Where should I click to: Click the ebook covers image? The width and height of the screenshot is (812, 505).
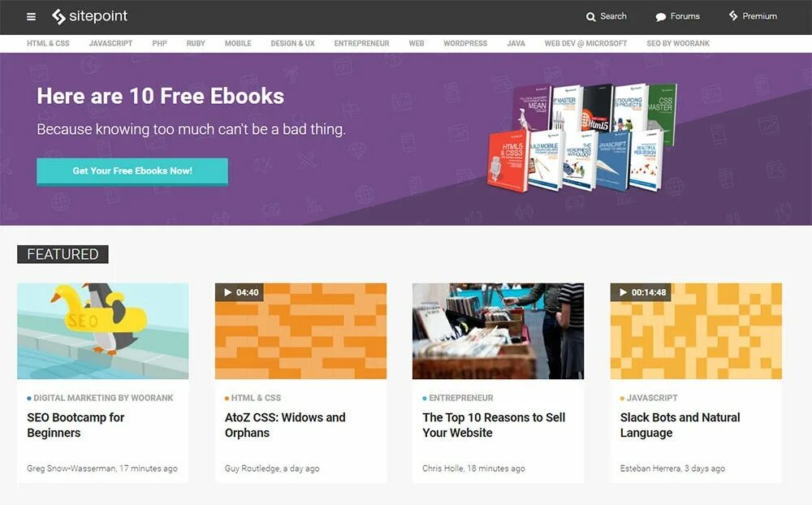(581, 137)
